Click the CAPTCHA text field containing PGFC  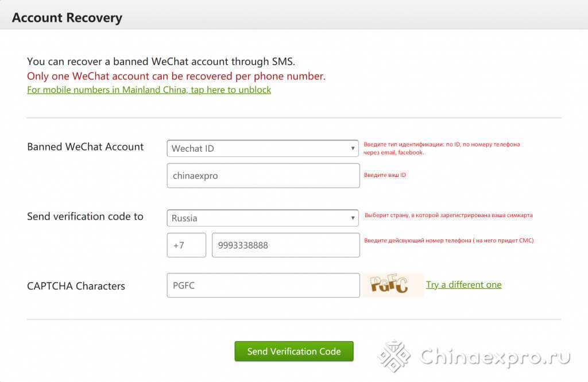[263, 285]
